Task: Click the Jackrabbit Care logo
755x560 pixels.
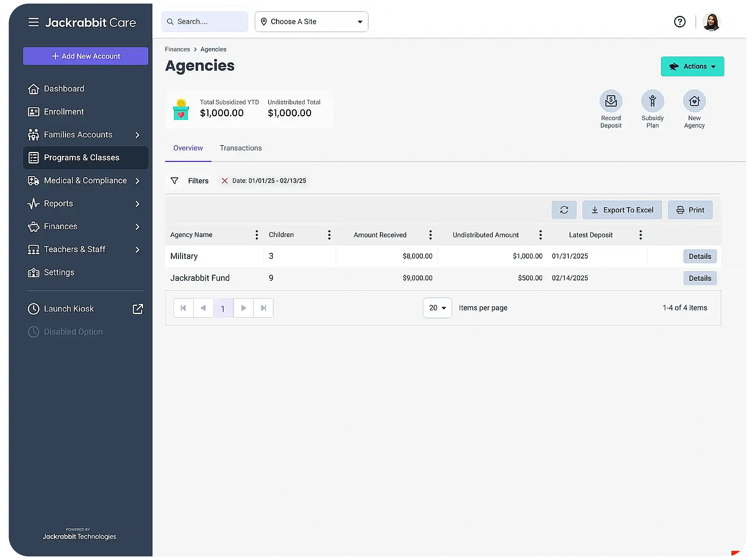Action: click(90, 22)
